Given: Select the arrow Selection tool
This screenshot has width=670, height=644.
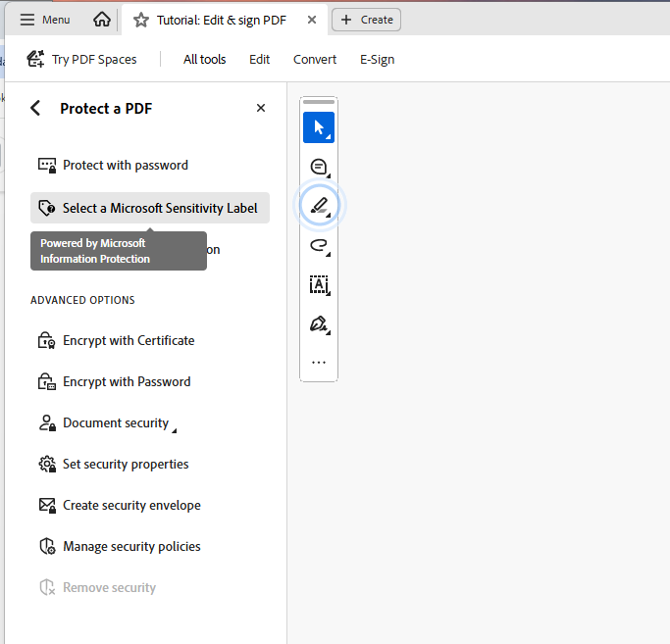Looking at the screenshot, I should click(319, 127).
